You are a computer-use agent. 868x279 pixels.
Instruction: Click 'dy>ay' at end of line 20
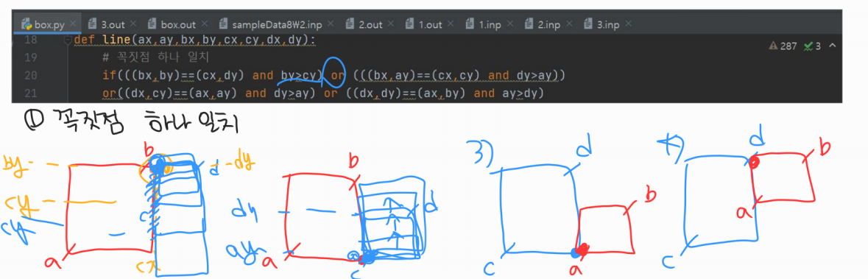[x=534, y=75]
